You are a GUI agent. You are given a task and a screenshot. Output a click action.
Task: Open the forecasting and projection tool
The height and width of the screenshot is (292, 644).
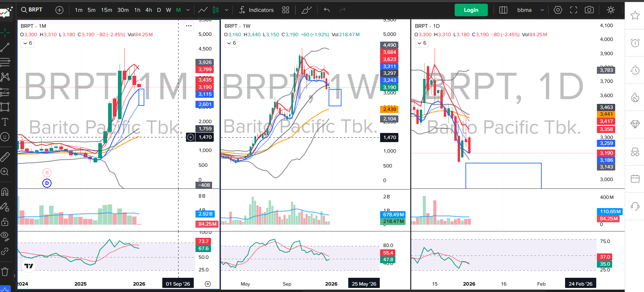click(x=5, y=92)
